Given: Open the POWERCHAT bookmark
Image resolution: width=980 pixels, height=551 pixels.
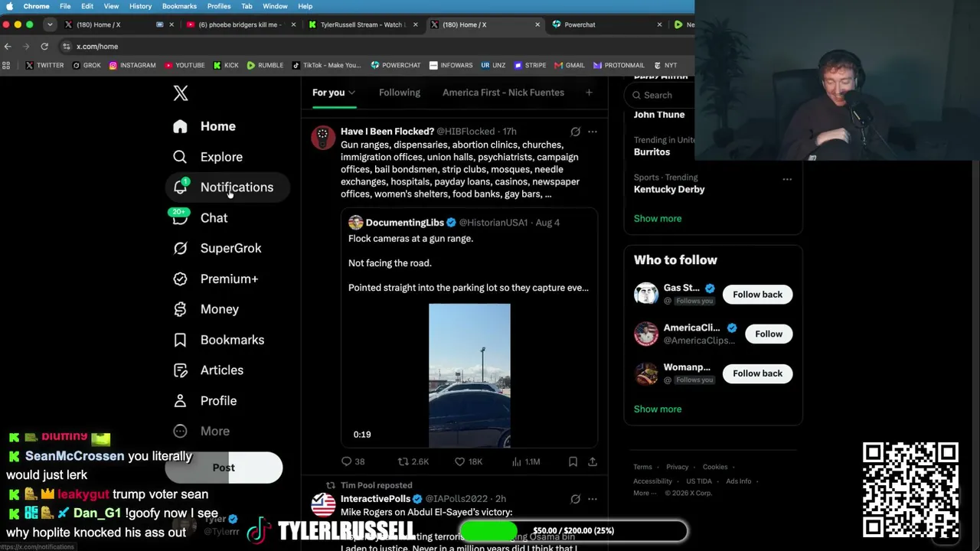Looking at the screenshot, I should click(x=396, y=66).
